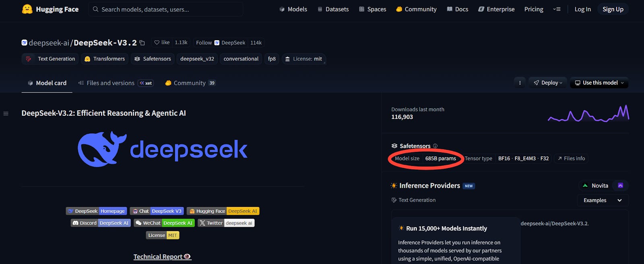Viewport: 644px width, 264px height.
Task: Select the Transformers tag
Action: click(x=105, y=59)
